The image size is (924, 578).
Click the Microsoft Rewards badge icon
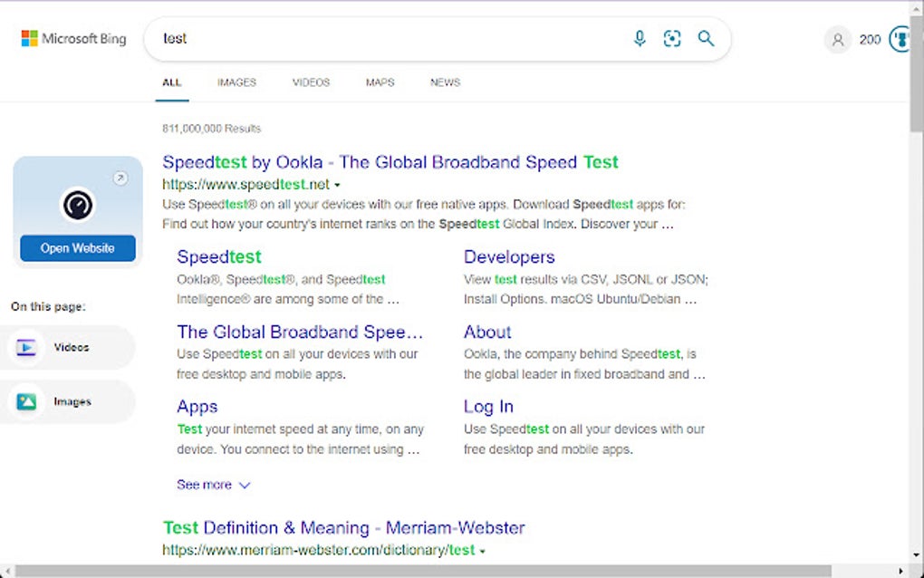(x=901, y=39)
